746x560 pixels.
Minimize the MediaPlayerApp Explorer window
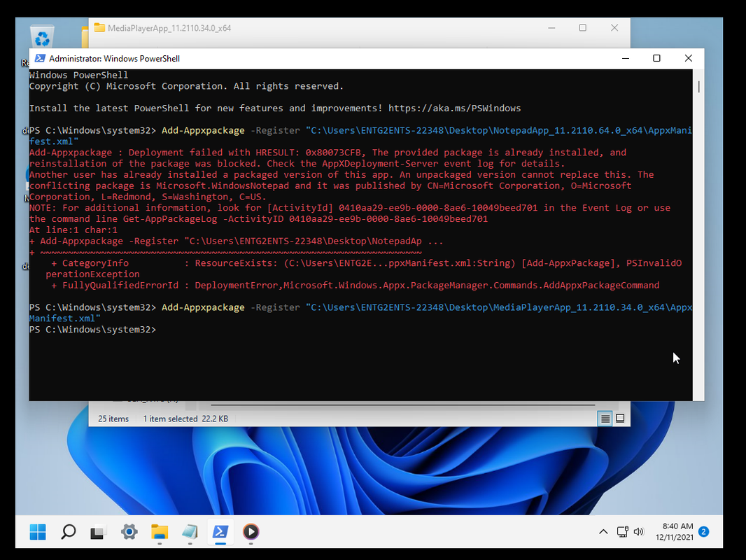551,28
